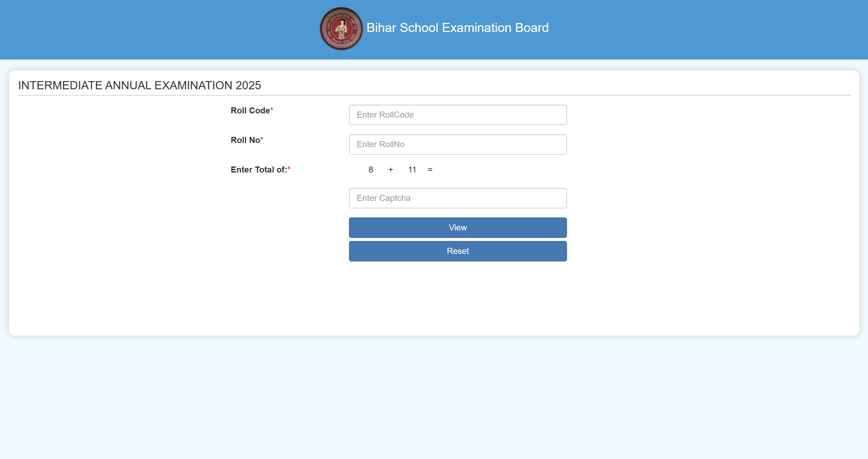Click the red asterisk beside Roll Code

point(272,109)
